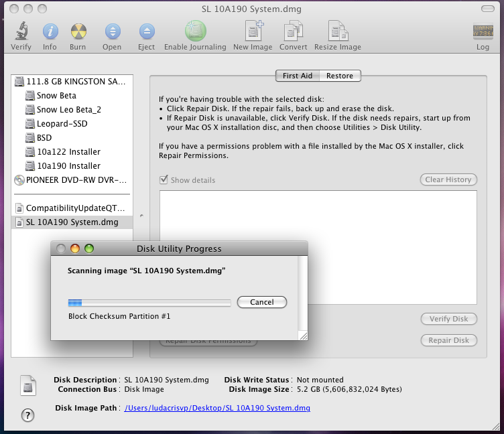504x434 pixels.
Task: Switch to the Restore tab
Action: 340,76
